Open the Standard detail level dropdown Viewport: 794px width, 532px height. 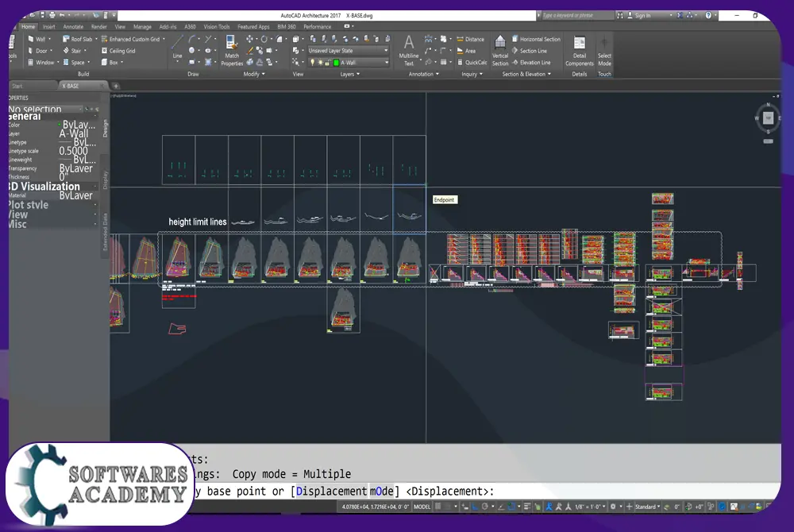[647, 507]
